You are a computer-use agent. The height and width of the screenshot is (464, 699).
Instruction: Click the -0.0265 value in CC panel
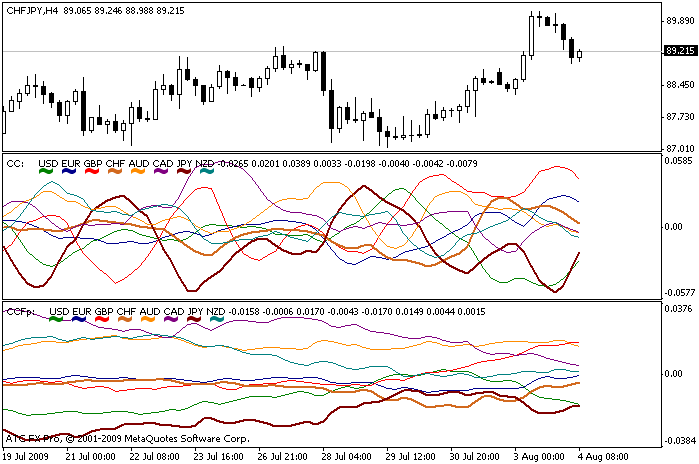click(232, 164)
